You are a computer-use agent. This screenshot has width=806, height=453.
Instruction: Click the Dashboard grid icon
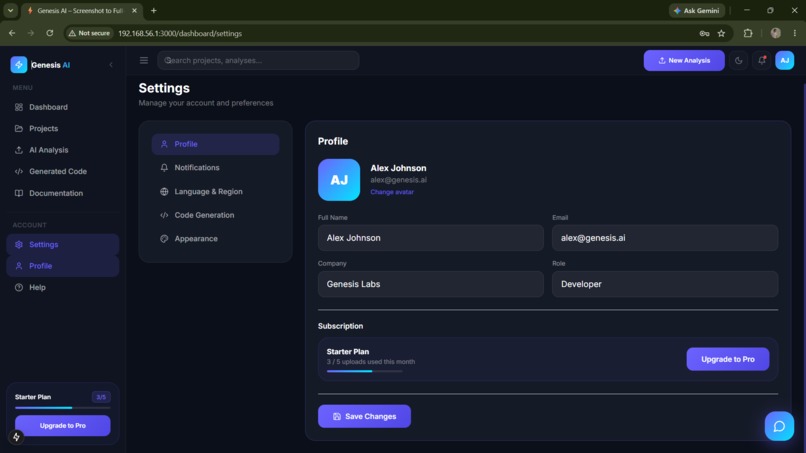point(19,107)
